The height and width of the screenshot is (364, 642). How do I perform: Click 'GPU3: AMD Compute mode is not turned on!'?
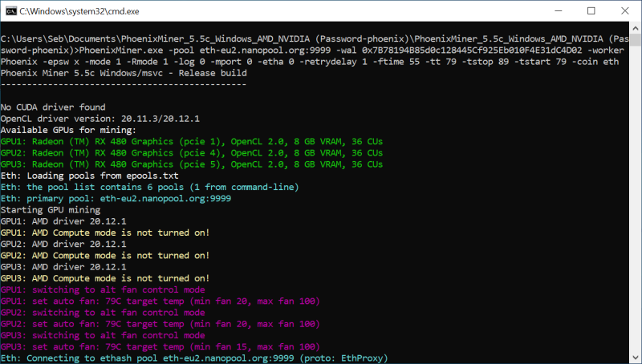(x=105, y=278)
